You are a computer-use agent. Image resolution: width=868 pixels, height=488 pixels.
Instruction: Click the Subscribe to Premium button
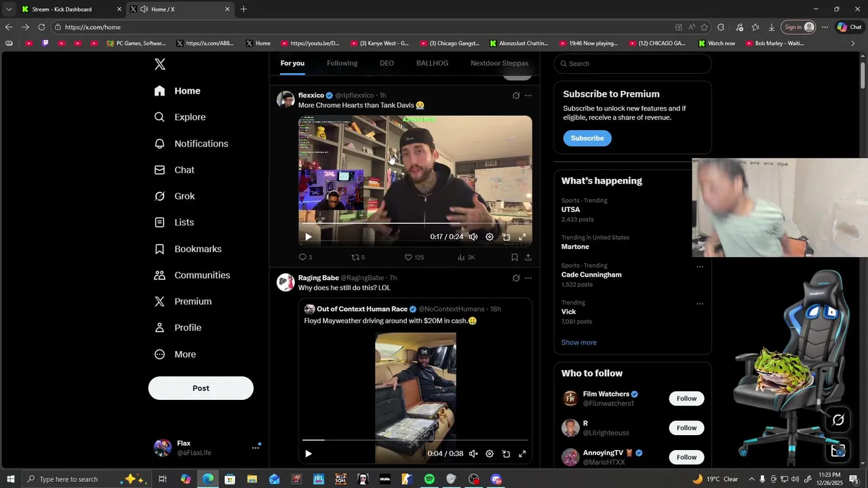pyautogui.click(x=587, y=138)
